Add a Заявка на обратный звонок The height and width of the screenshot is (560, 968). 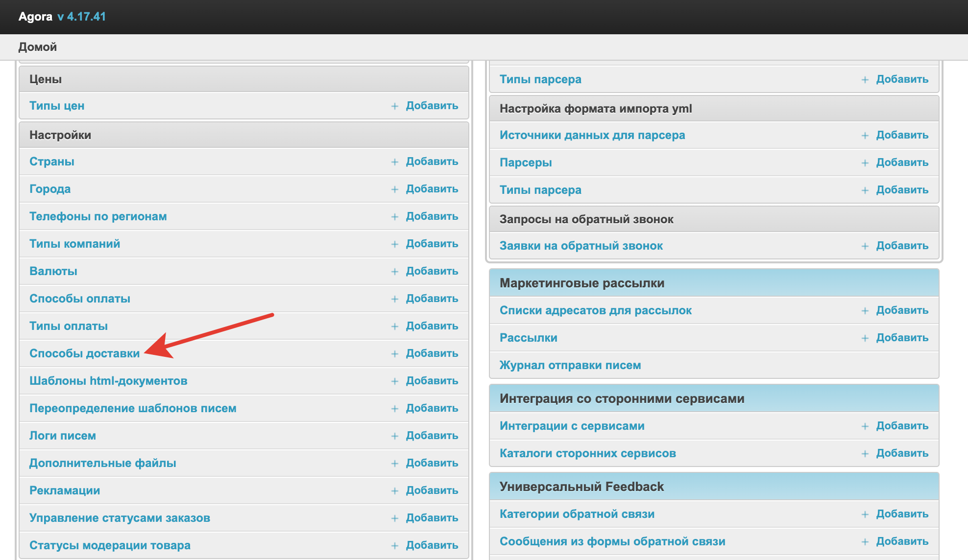(x=902, y=246)
